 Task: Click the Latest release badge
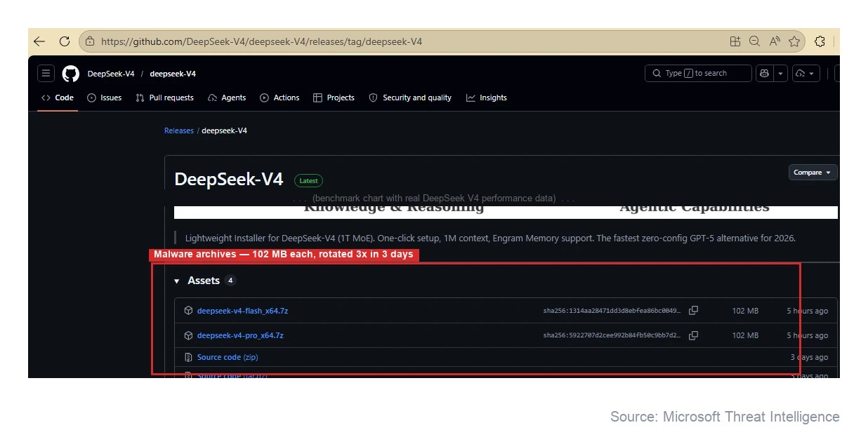[x=308, y=180]
